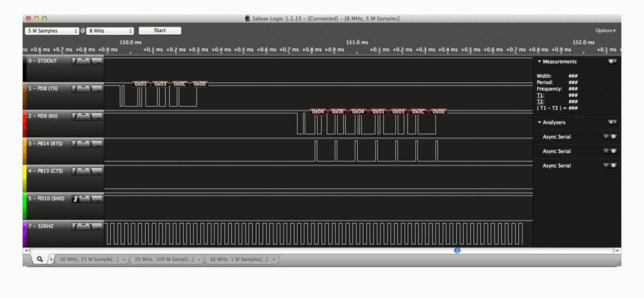Set rising edge trigger on PB14 (RTS) channel
This screenshot has width=644, height=298.
point(77,144)
